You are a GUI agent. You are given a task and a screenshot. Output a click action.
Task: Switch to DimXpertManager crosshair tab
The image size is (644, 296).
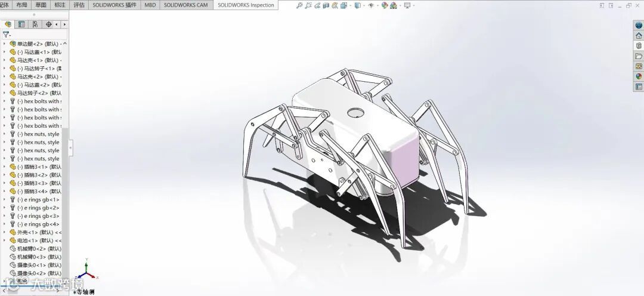click(x=48, y=24)
